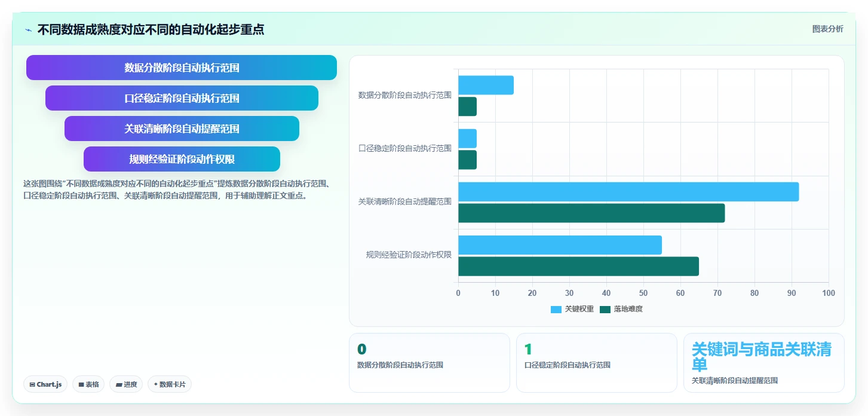Click green 落地难度 bar of 关联清晰阶段自动提醒范围
This screenshot has width=868, height=416.
(591, 213)
